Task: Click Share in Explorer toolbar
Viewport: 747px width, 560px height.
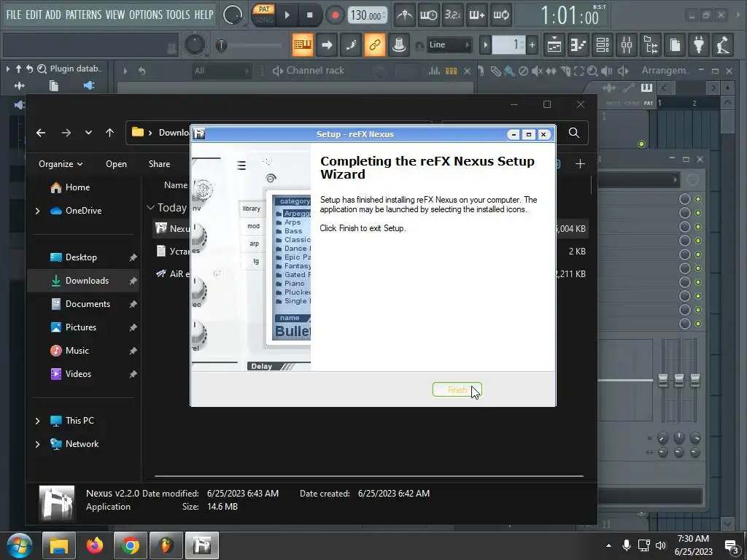Action: 159,164
